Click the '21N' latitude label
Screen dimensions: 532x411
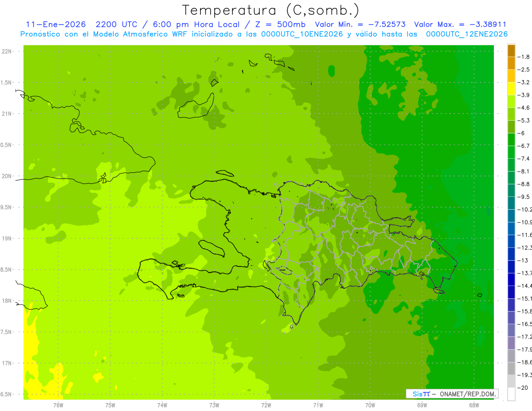coord(7,114)
